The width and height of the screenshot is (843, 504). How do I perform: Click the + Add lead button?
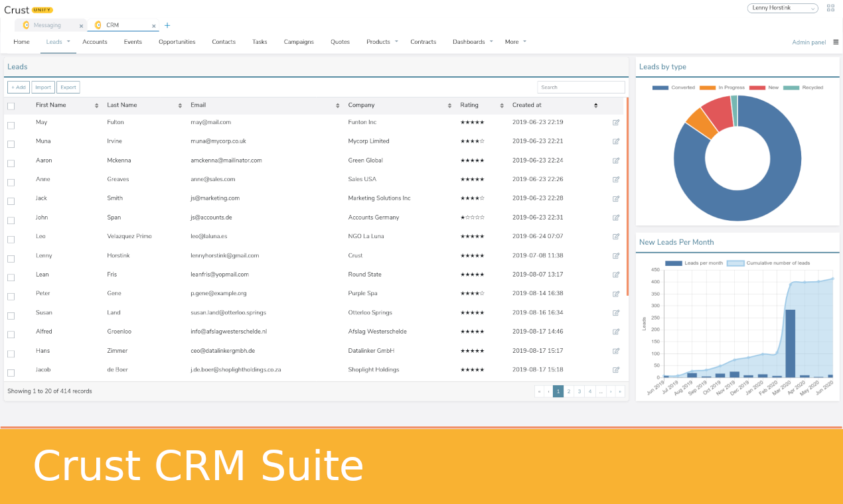[19, 87]
